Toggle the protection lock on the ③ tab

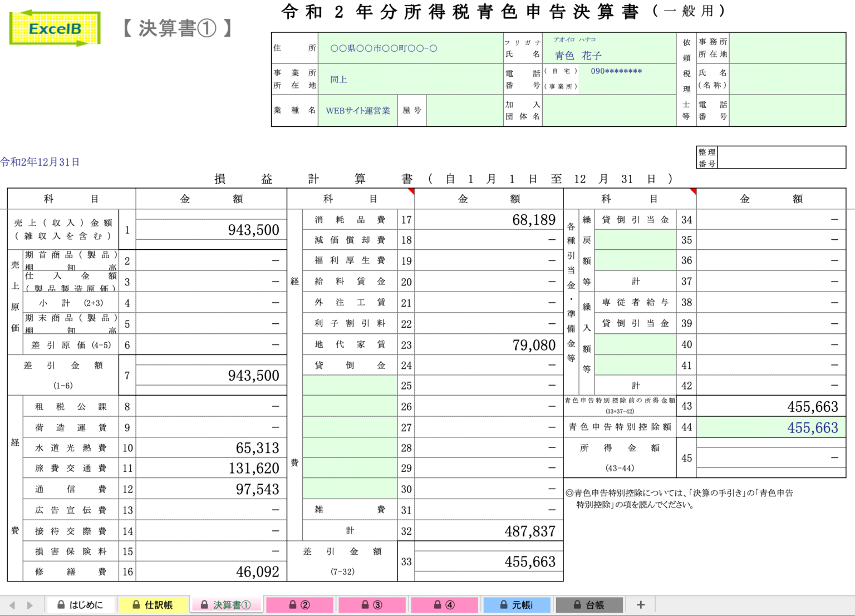[x=365, y=604]
